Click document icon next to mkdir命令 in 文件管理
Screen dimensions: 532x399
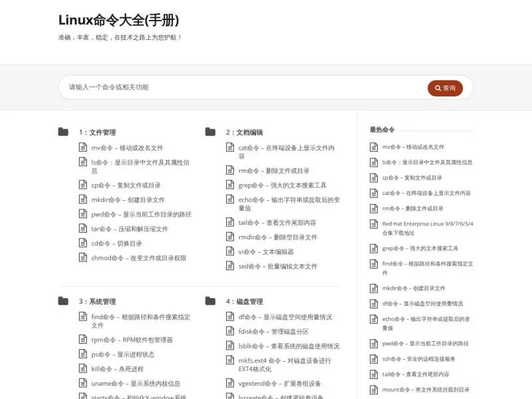[x=82, y=199]
